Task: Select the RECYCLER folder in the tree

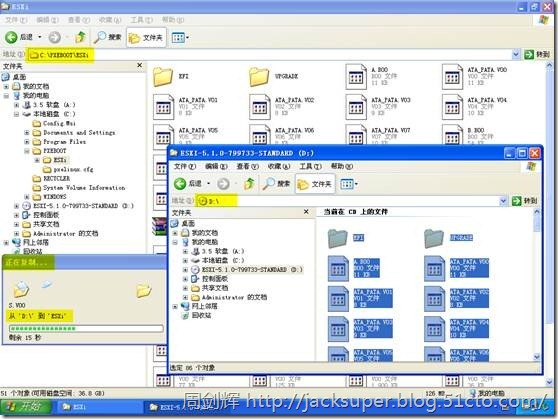Action: [51, 178]
